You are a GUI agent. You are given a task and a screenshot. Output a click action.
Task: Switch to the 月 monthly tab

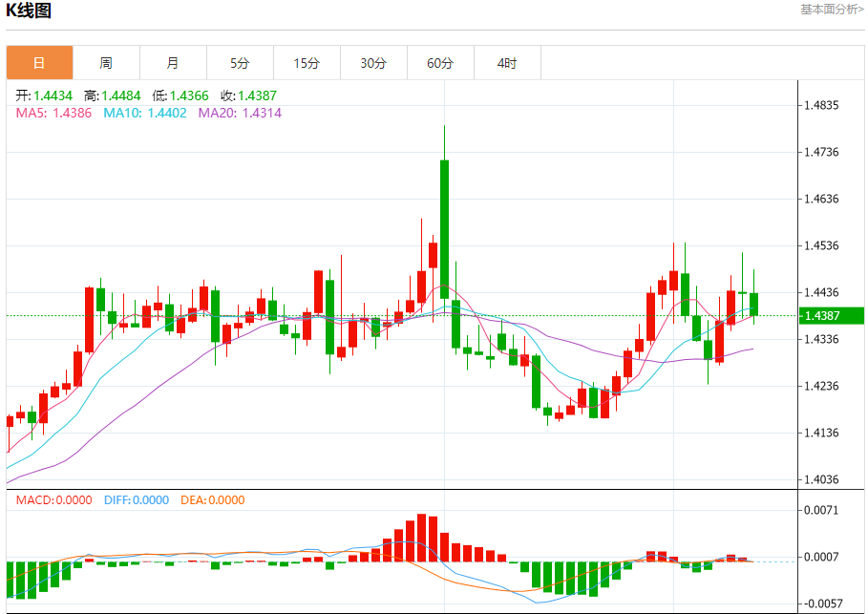point(173,63)
